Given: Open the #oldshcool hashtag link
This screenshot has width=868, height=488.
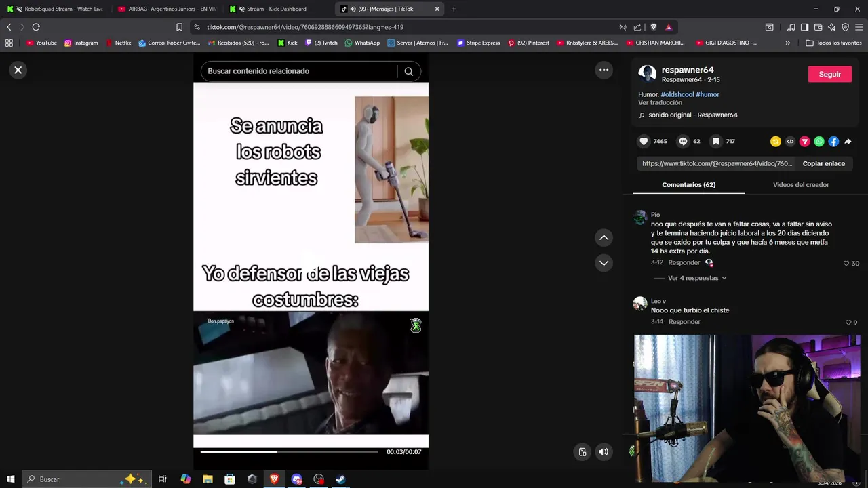Looking at the screenshot, I should point(677,94).
